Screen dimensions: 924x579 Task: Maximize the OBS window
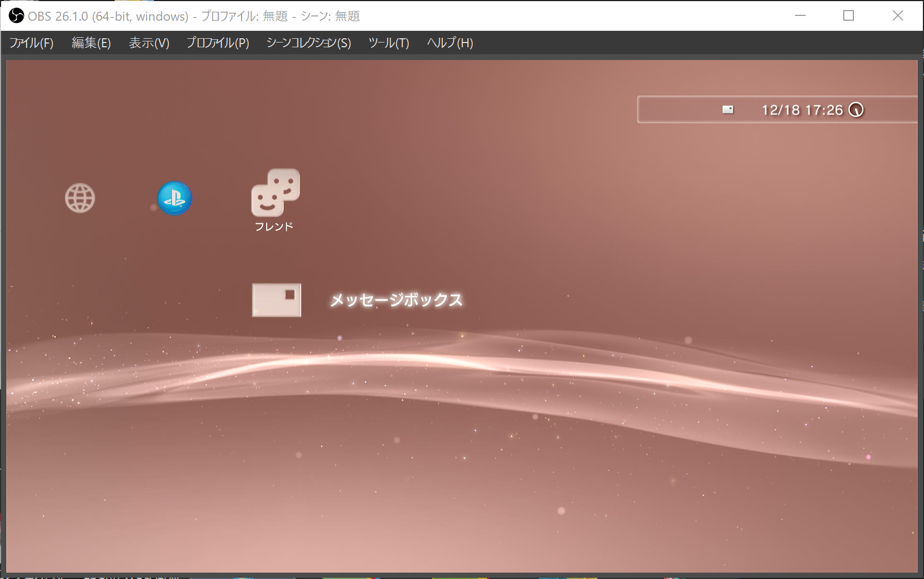[x=849, y=16]
